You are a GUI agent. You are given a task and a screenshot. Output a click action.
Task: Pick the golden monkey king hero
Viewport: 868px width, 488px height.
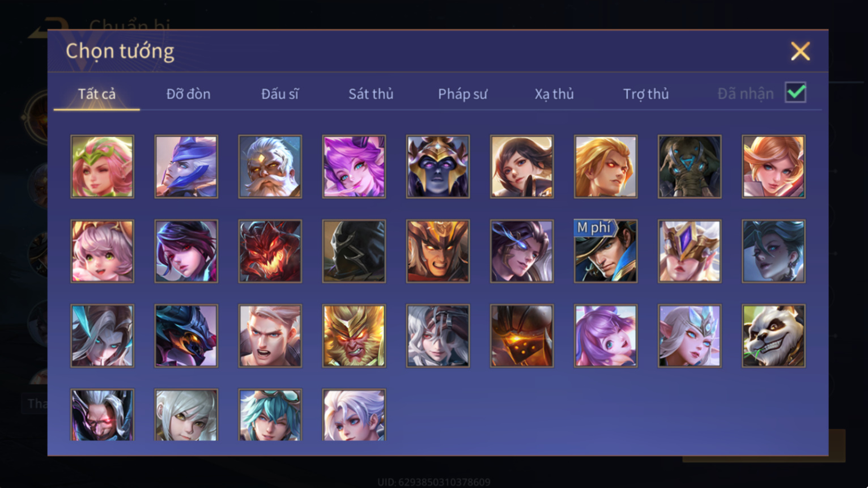click(x=354, y=336)
